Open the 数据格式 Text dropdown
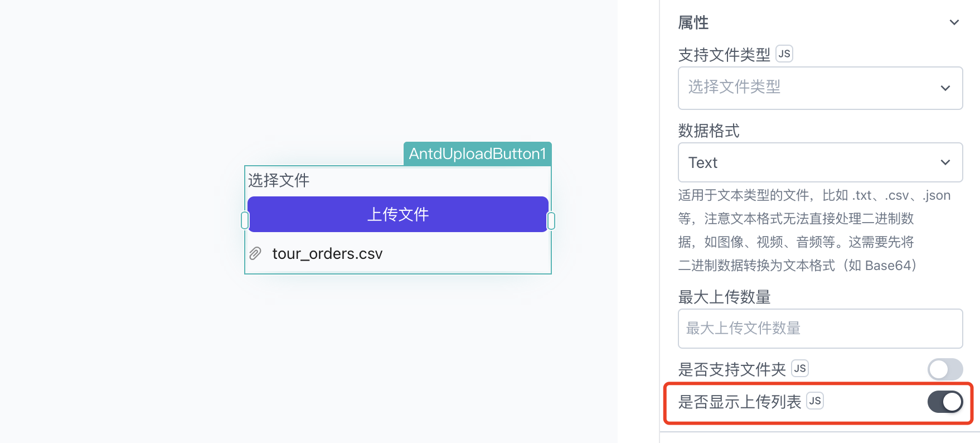 tap(820, 162)
